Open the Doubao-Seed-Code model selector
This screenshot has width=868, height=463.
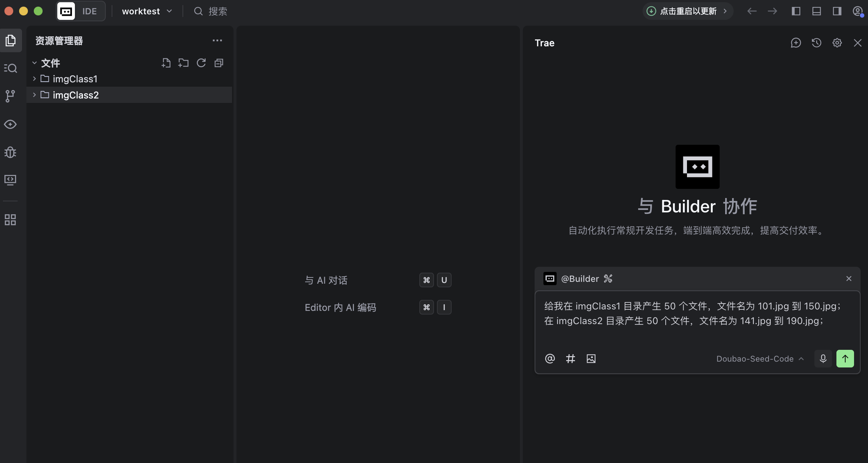[760, 359]
